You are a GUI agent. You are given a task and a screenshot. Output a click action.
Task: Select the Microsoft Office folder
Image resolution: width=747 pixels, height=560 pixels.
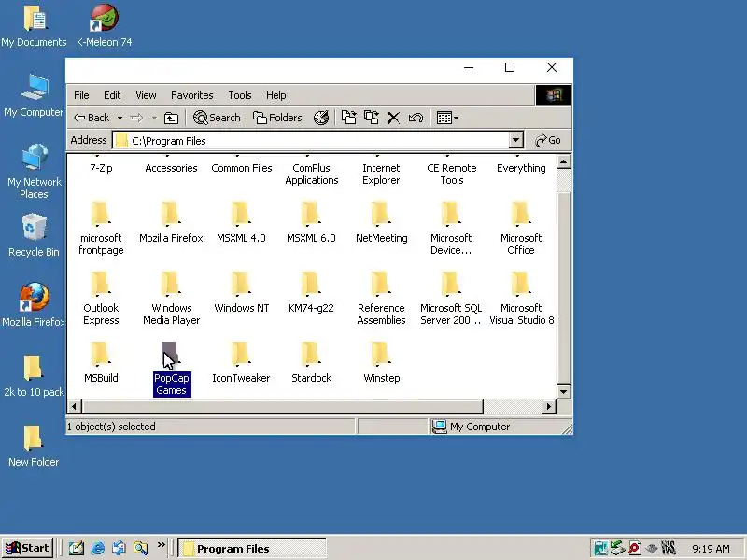pos(521,229)
